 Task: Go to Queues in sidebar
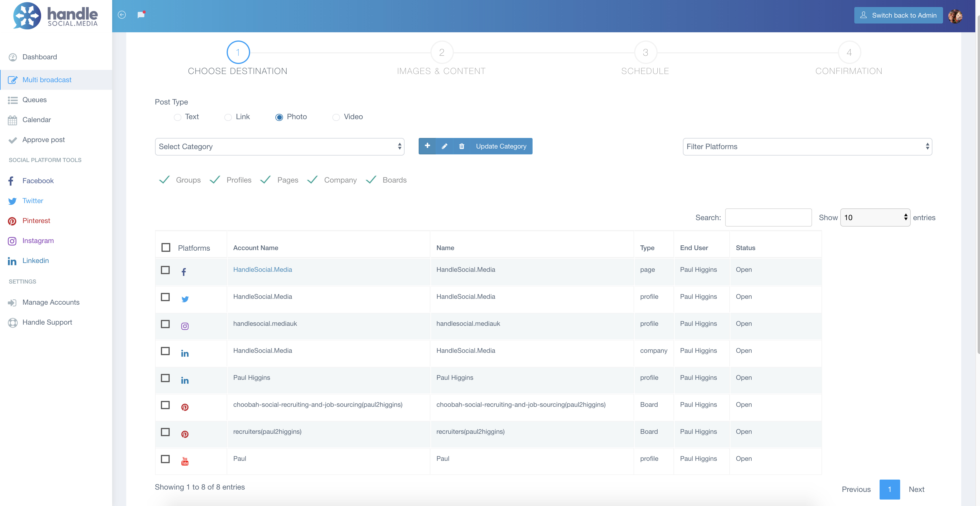point(34,100)
